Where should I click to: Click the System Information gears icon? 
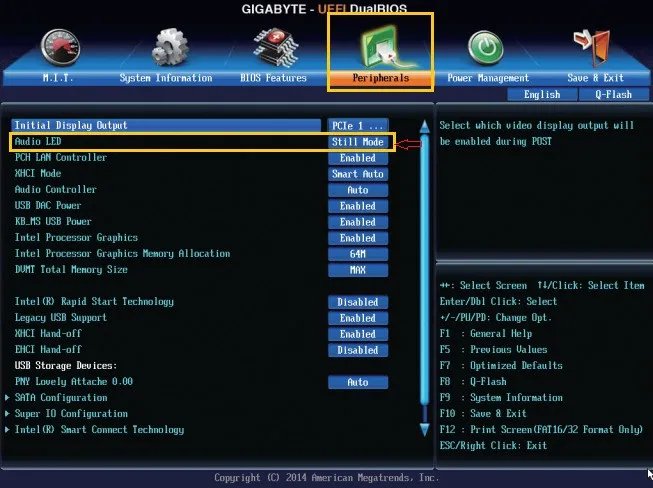tap(169, 47)
